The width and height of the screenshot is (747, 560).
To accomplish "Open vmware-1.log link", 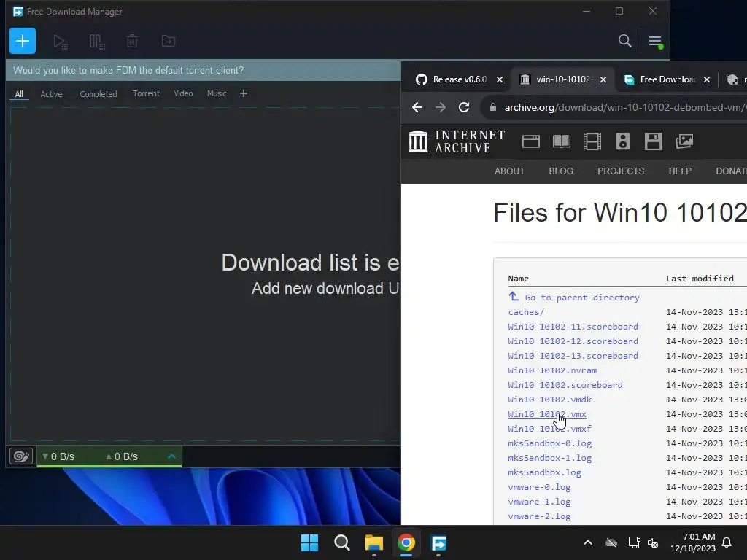I will [539, 502].
